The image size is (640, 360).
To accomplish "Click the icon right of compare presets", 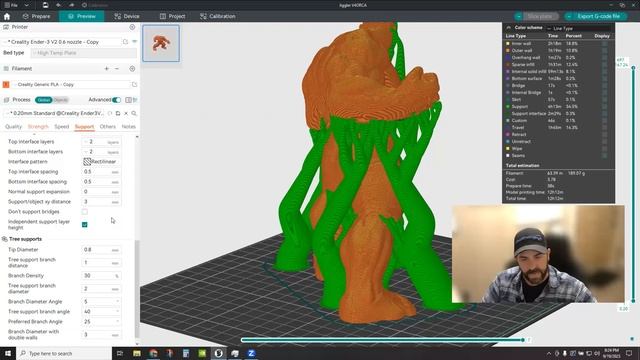I will click(x=135, y=100).
